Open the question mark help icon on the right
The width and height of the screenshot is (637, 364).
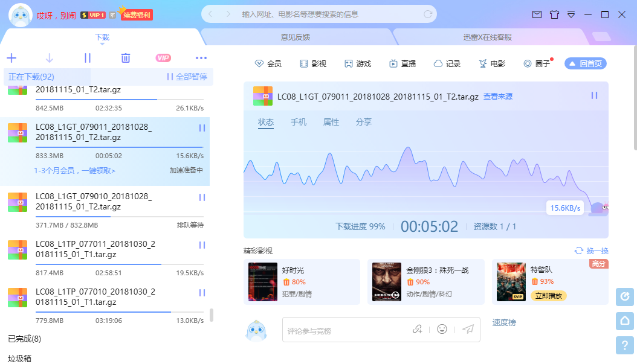tap(624, 345)
